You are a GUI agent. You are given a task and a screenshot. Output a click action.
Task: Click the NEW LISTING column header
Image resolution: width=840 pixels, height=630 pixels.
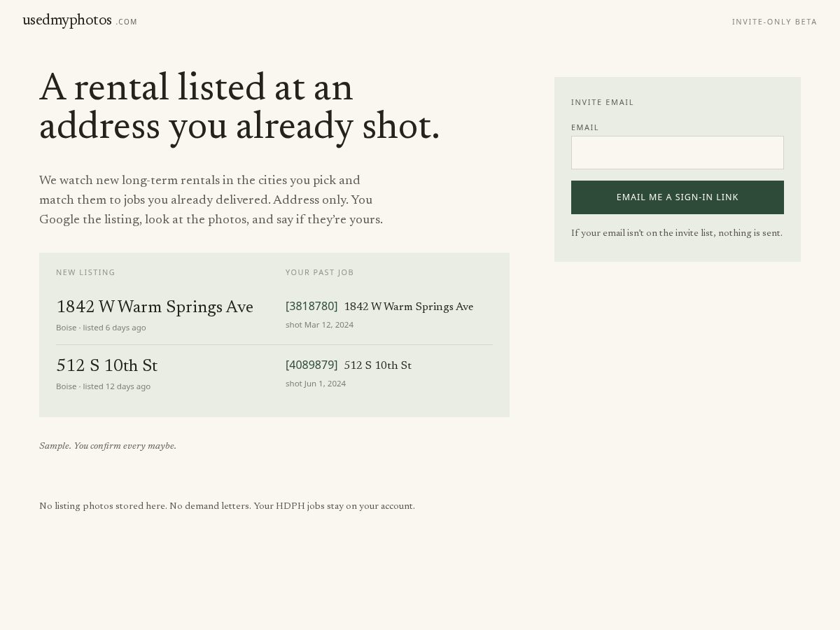tap(85, 272)
